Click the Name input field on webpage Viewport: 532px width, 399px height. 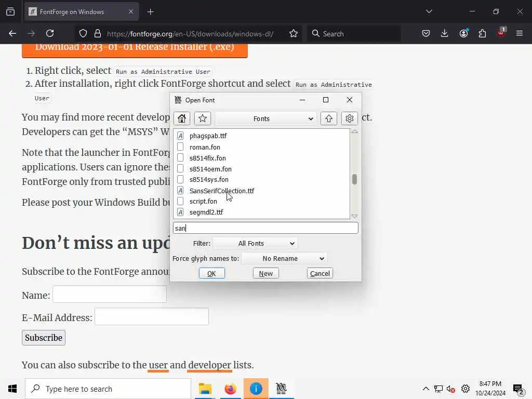110,294
